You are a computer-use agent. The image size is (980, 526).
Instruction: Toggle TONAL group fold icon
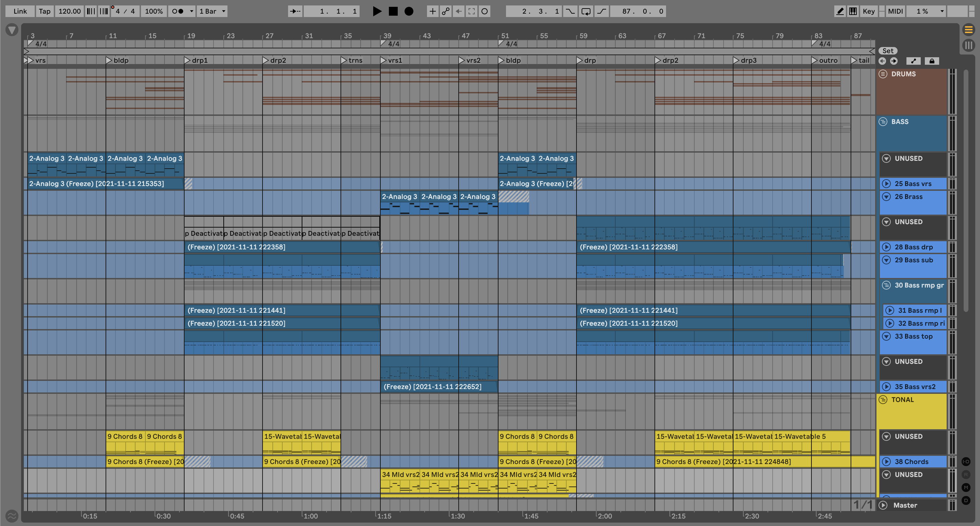point(883,400)
